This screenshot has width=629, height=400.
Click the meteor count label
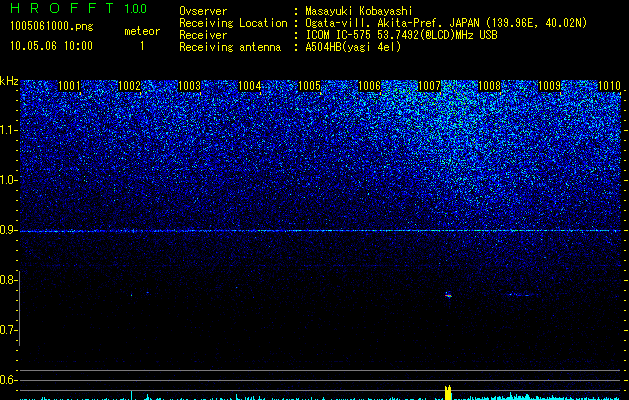142,31
